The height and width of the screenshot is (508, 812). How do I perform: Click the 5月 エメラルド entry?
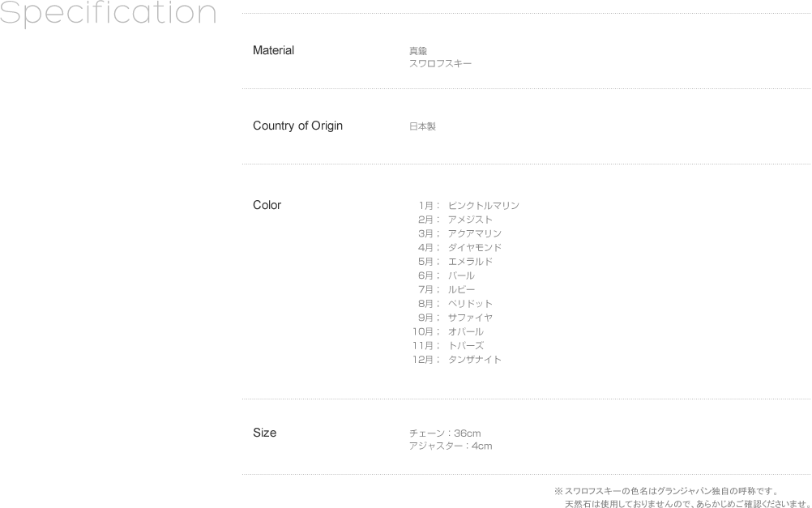pyautogui.click(x=455, y=262)
